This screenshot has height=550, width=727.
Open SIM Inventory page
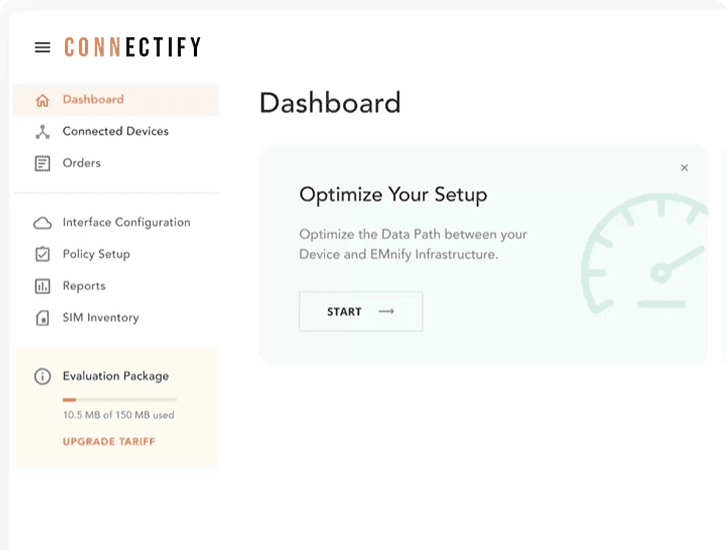pyautogui.click(x=100, y=318)
